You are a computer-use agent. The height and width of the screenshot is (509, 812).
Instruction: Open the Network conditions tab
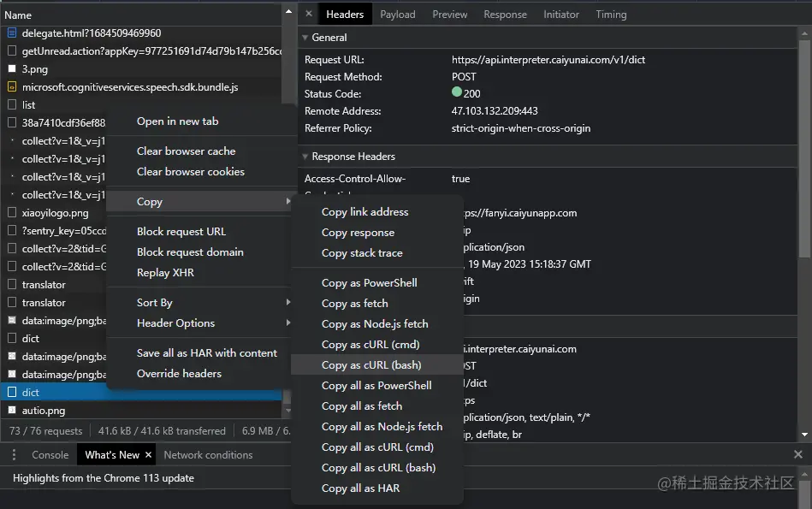pyautogui.click(x=208, y=454)
